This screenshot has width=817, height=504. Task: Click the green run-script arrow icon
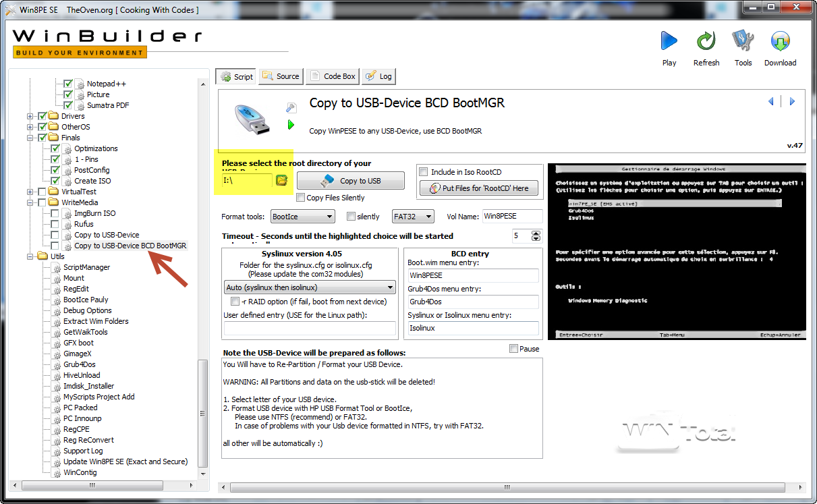(291, 125)
